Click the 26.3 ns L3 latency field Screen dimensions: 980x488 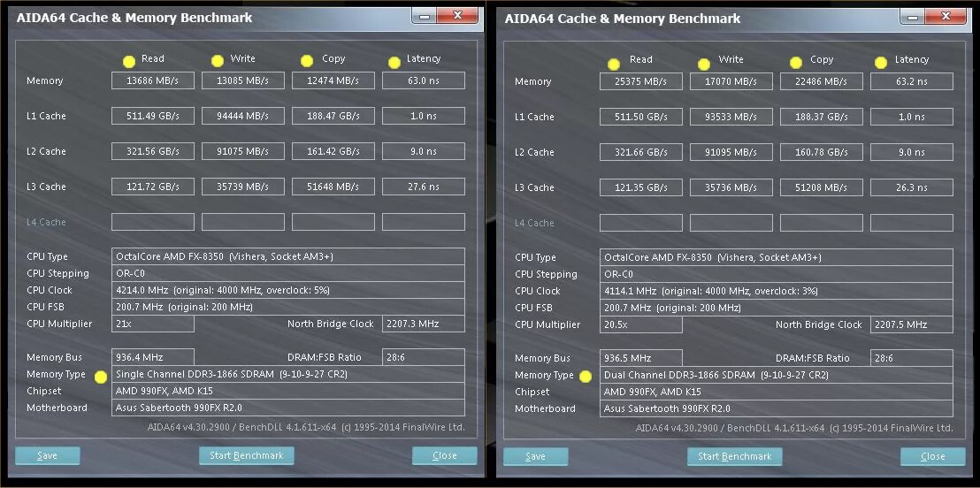point(911,187)
